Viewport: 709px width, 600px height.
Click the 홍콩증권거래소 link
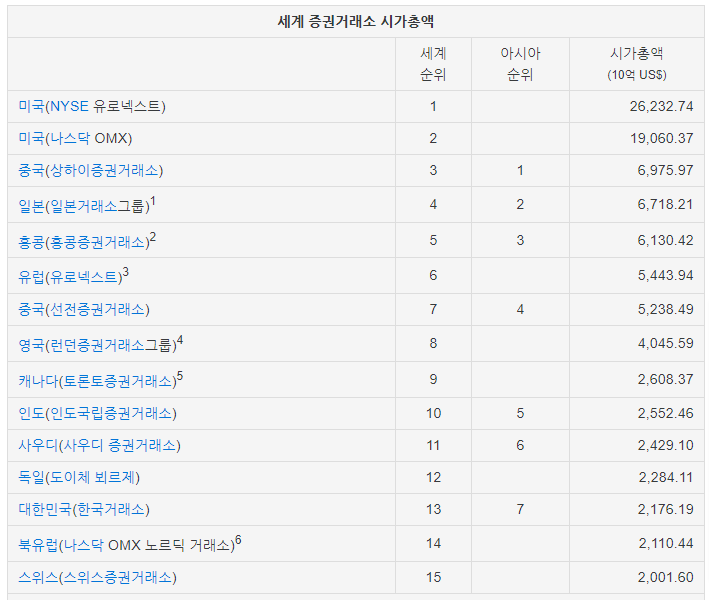[97, 242]
